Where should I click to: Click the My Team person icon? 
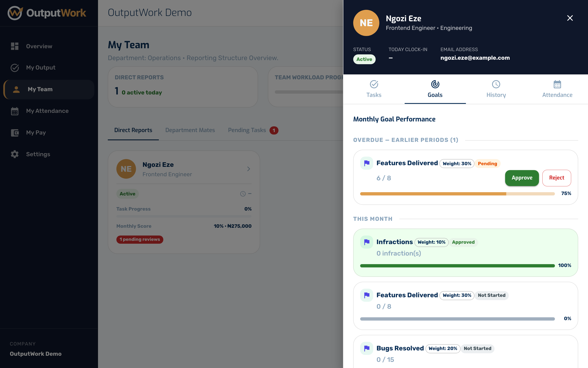[16, 89]
